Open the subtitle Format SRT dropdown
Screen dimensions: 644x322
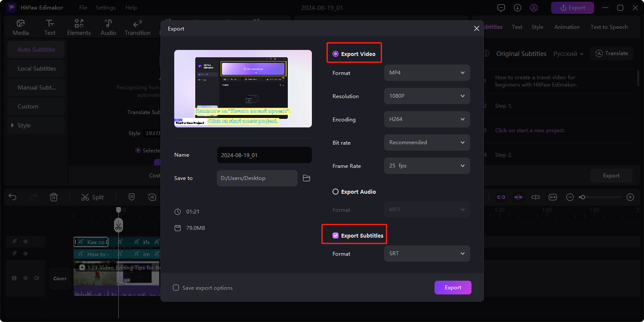pyautogui.click(x=427, y=254)
